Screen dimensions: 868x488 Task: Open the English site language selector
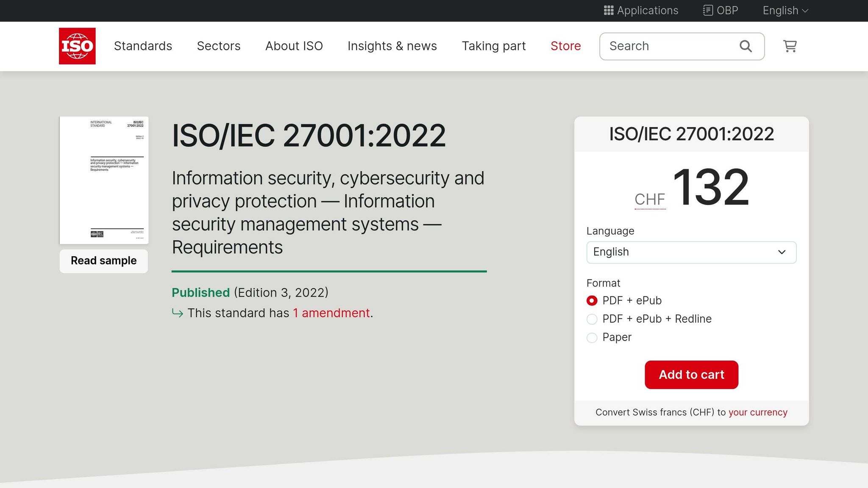click(785, 10)
